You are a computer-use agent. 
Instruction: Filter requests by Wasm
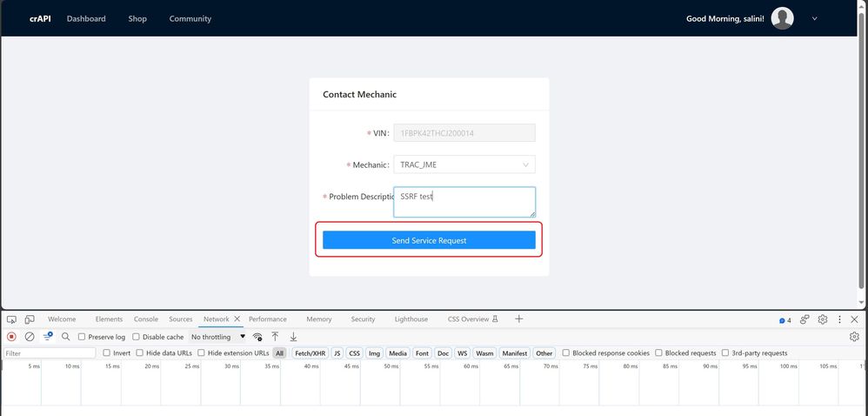pos(485,352)
